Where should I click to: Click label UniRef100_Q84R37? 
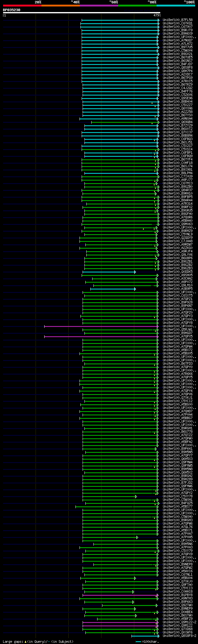coord(178,190)
